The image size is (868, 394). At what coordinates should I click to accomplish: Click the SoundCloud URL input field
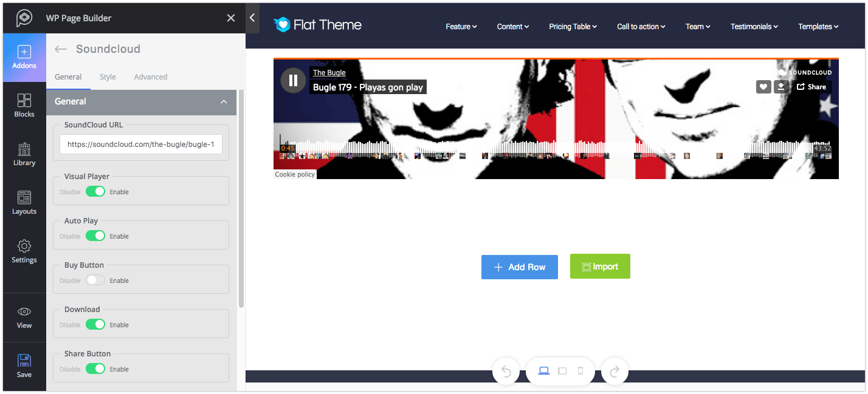coord(141,145)
